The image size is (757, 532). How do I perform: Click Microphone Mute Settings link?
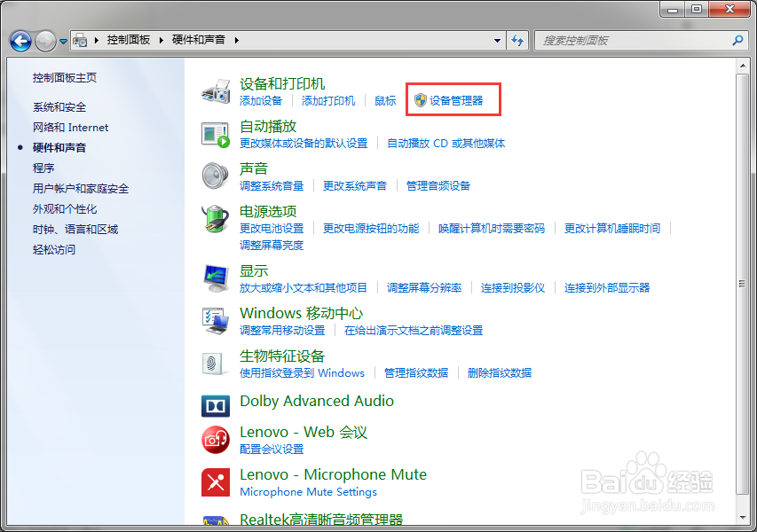coord(309,492)
